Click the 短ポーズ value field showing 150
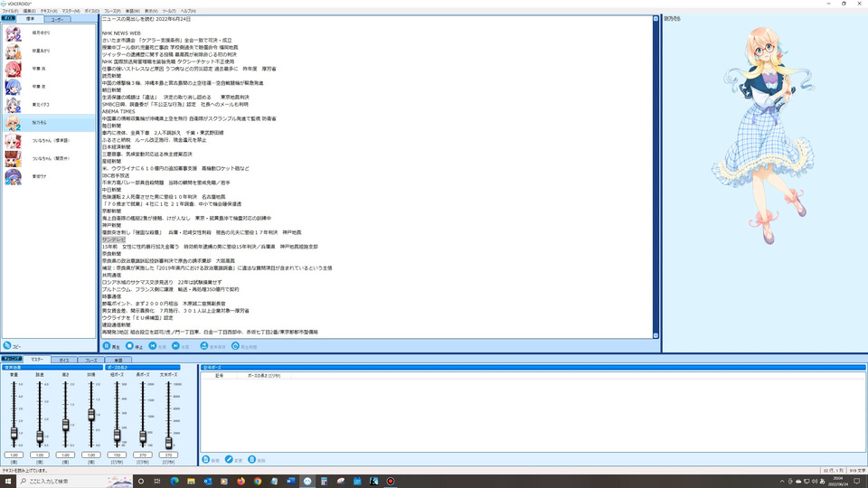 click(117, 455)
